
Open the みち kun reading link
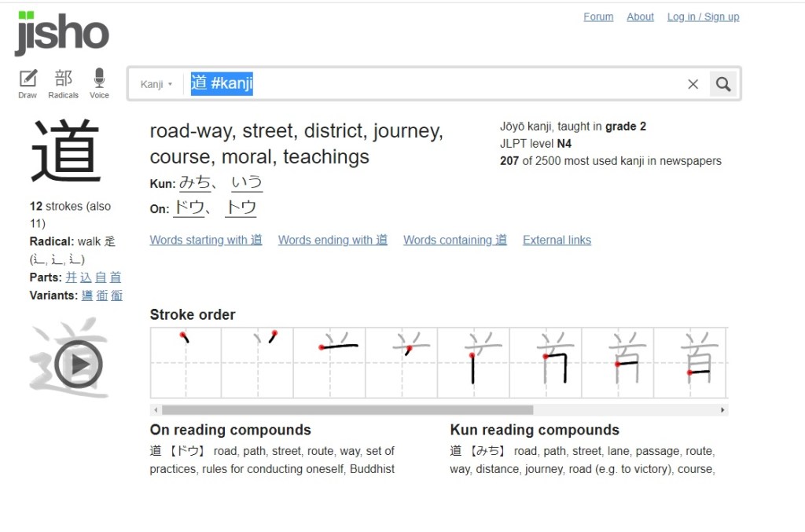(196, 183)
